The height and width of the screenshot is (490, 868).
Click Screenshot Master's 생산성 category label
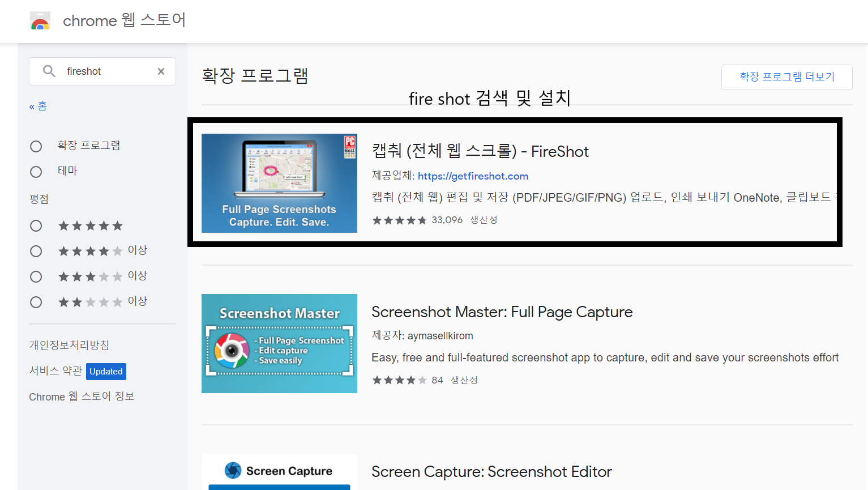(x=464, y=380)
